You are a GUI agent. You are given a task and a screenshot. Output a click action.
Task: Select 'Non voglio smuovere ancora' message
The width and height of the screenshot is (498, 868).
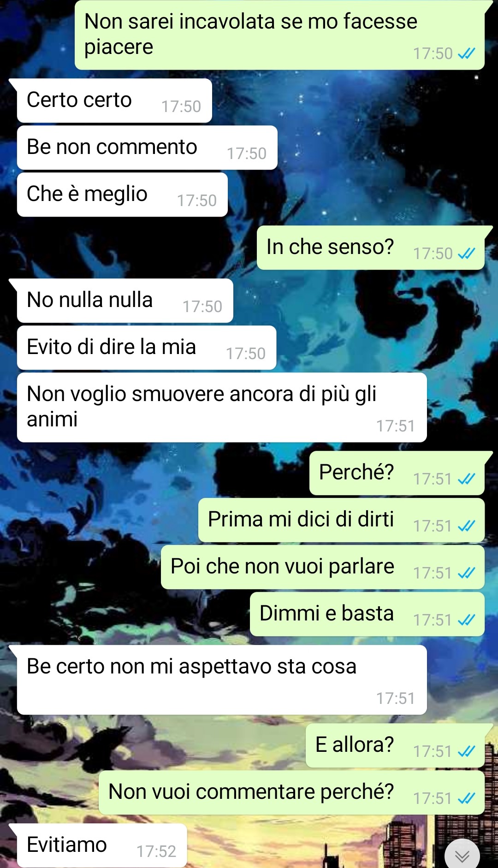(222, 407)
